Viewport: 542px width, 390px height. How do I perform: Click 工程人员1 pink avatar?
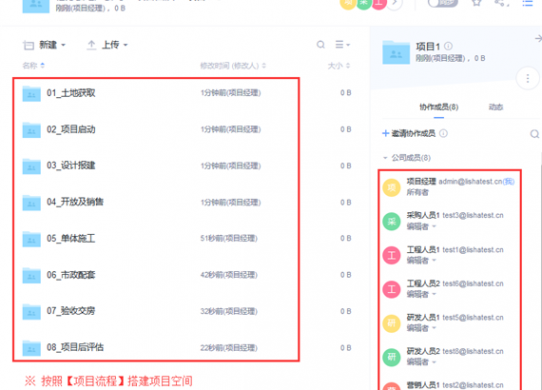point(391,256)
